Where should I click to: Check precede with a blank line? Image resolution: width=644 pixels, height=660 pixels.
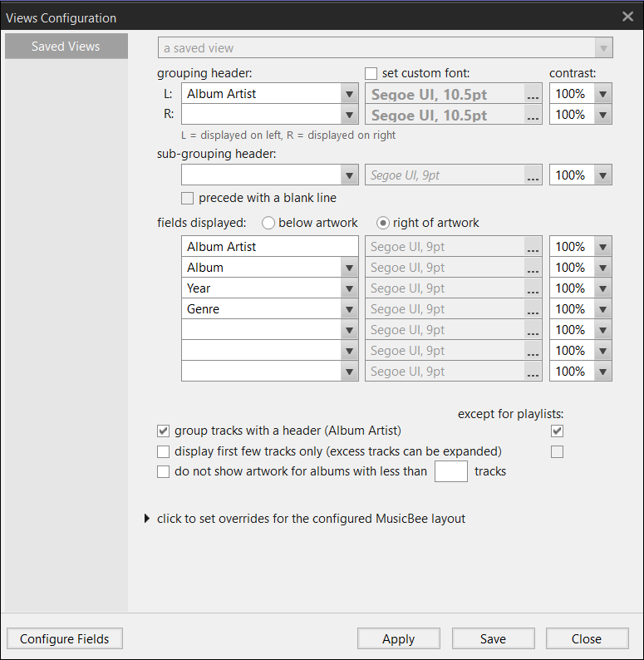188,199
